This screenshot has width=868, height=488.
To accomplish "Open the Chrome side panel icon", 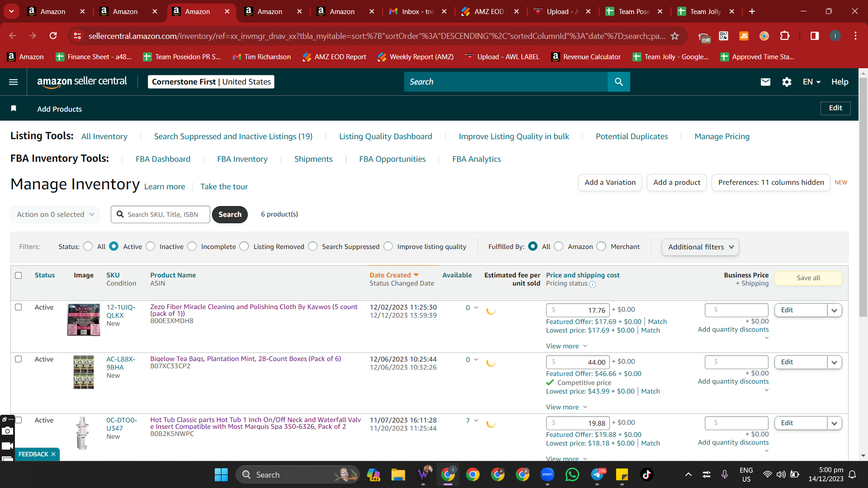I will point(815,36).
